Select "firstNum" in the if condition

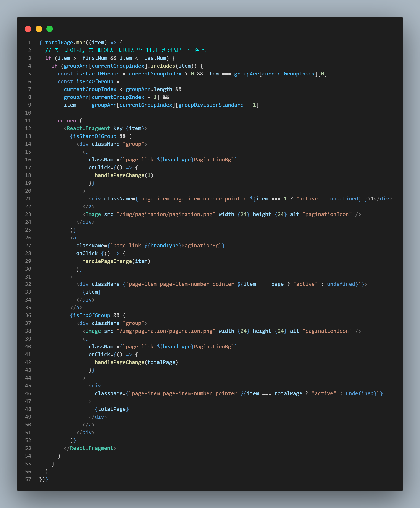point(95,58)
